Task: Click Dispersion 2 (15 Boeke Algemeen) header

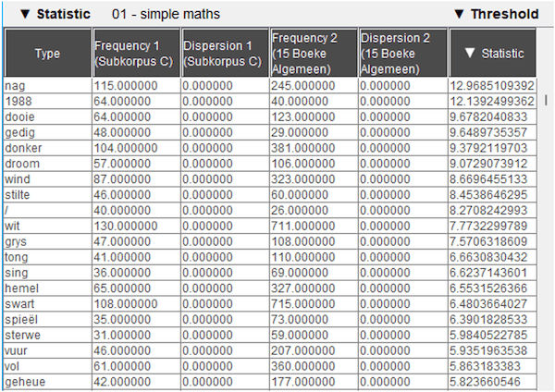Action: 401,54
